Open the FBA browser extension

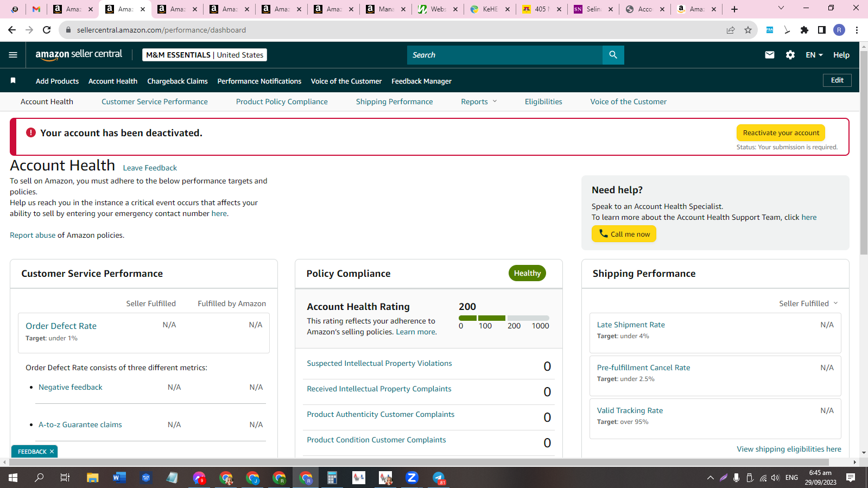[x=770, y=30]
